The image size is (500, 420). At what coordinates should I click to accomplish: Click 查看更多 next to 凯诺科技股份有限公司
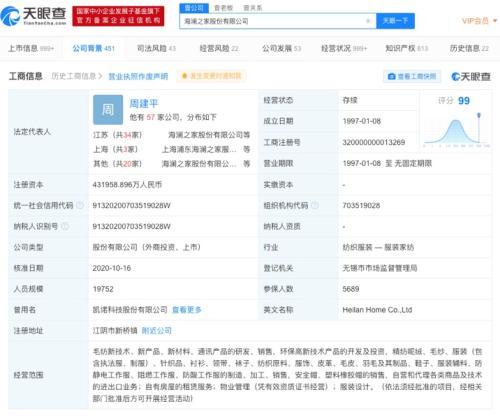[187, 310]
